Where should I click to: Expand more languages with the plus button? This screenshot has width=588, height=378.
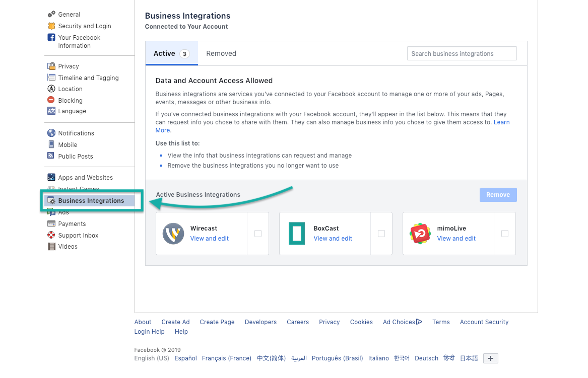490,358
